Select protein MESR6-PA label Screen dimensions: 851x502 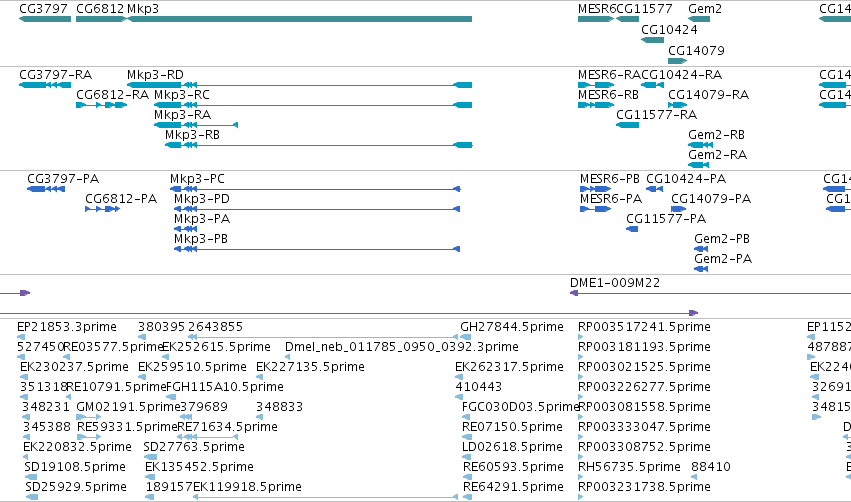(x=611, y=199)
